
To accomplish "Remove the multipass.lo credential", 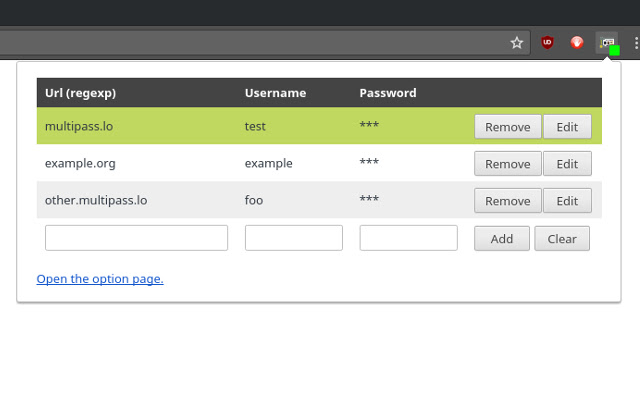I will [507, 127].
